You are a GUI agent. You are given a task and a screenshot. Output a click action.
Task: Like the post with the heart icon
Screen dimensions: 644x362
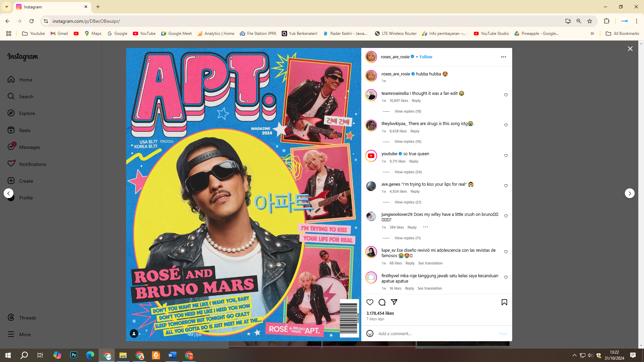pos(370,302)
